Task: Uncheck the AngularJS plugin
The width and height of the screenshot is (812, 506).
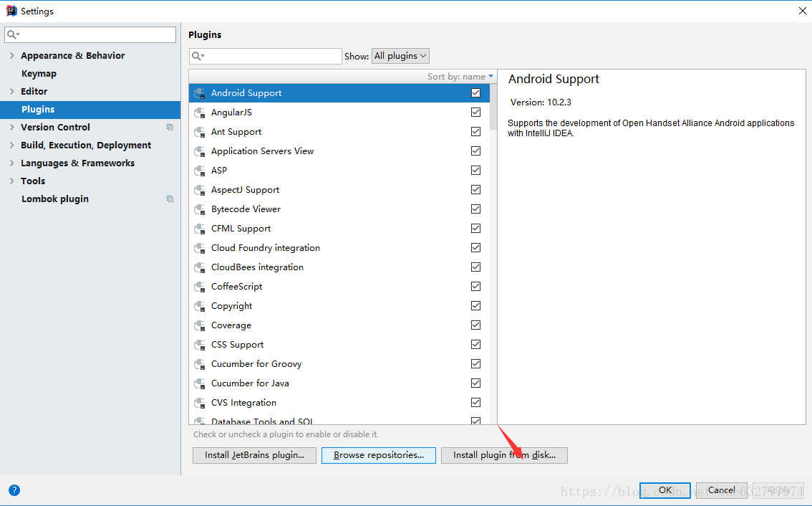Action: coord(476,112)
